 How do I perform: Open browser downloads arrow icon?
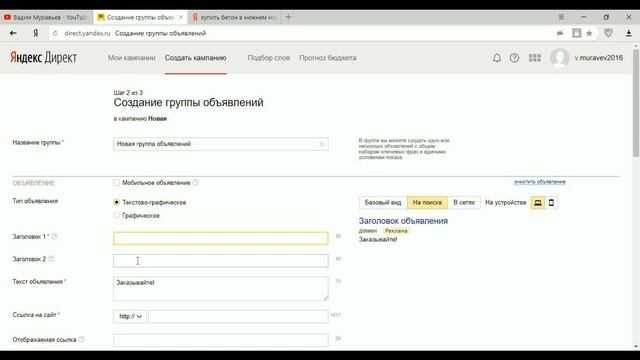coord(629,33)
